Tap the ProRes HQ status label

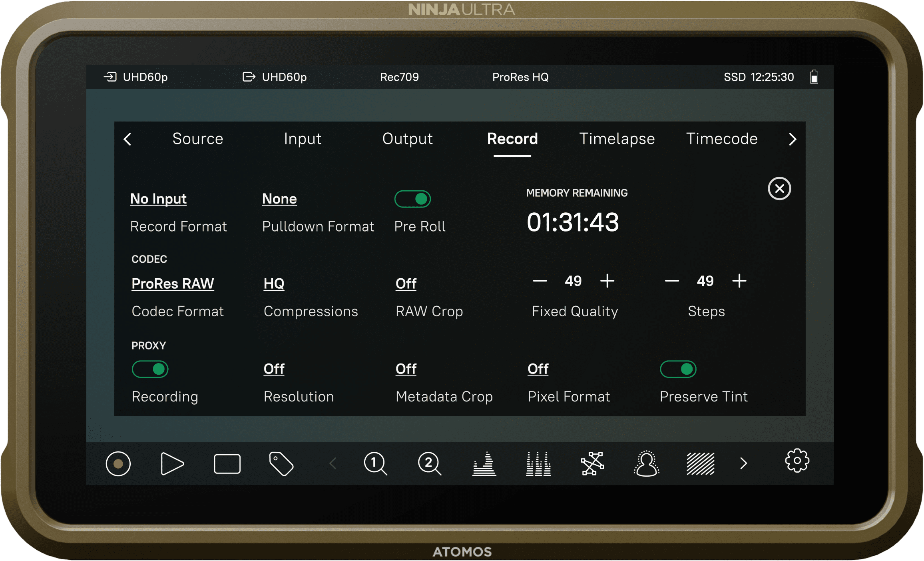coord(520,77)
